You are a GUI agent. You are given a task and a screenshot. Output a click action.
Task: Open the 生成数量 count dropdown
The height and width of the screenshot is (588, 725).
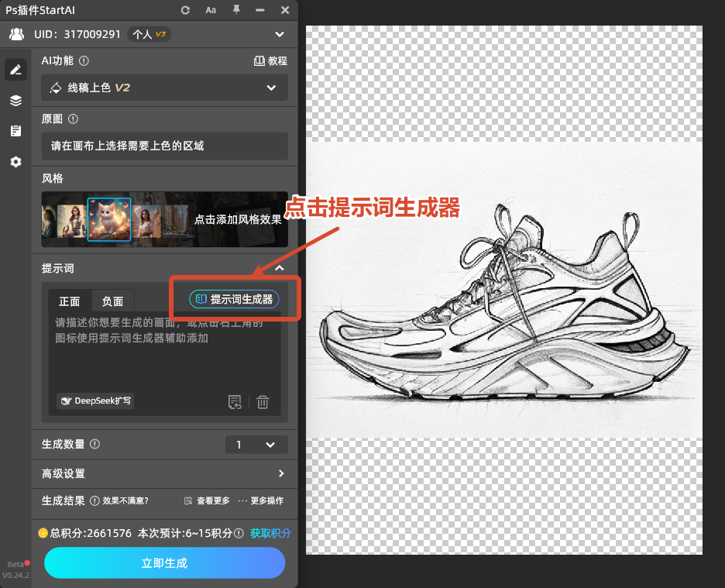click(x=256, y=445)
